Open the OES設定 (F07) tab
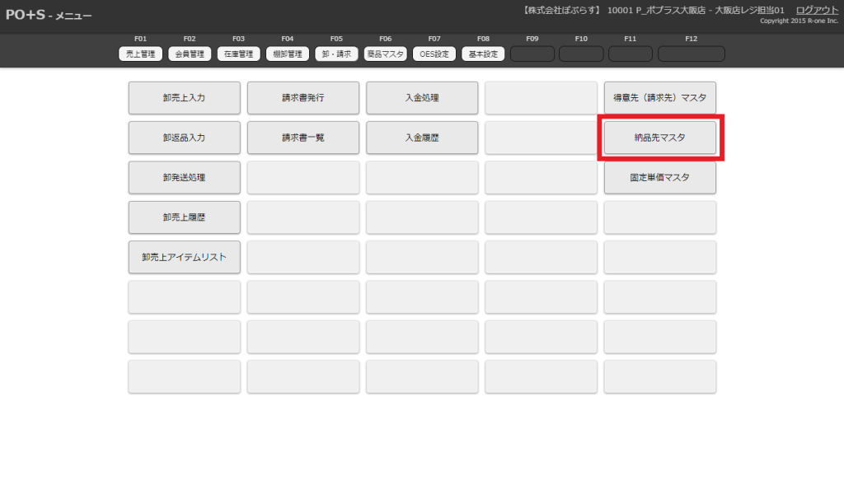Image resolution: width=844 pixels, height=504 pixels. coord(434,54)
